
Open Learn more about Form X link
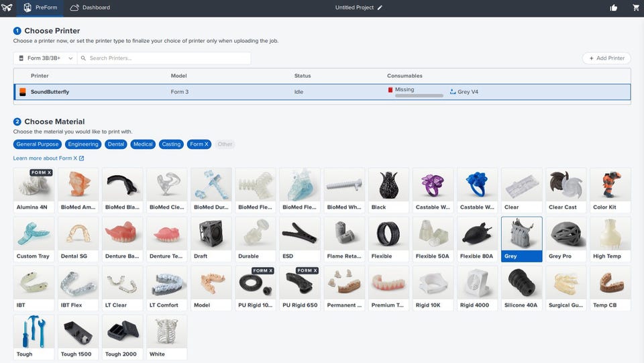[48, 158]
